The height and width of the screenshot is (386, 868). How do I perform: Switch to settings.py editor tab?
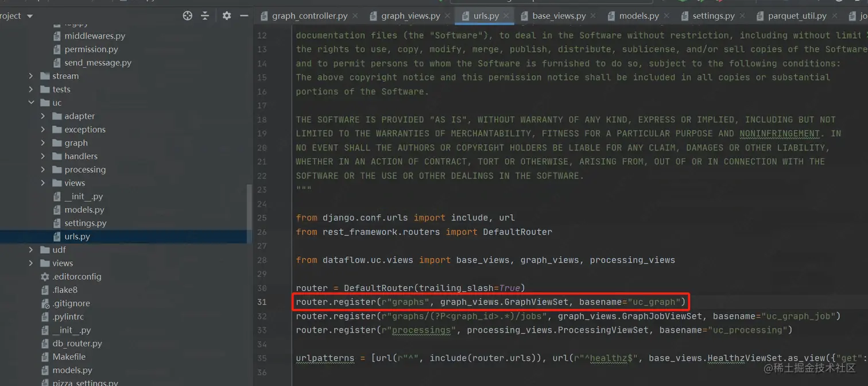click(x=714, y=16)
